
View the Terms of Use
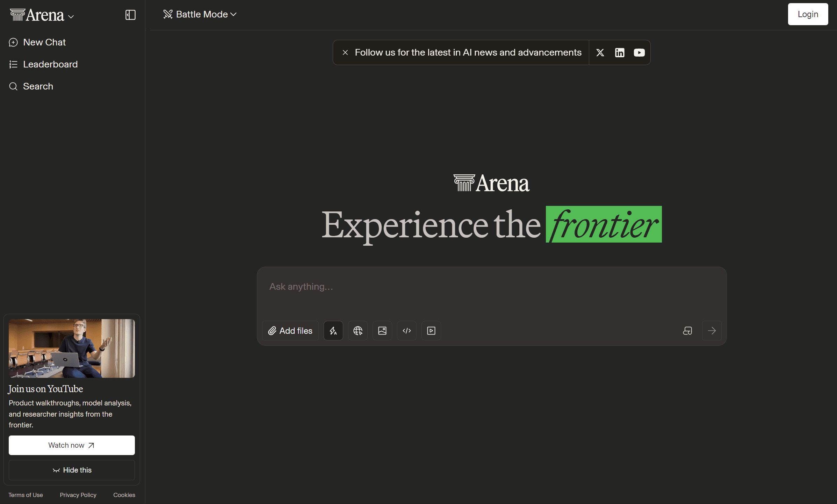tap(25, 495)
